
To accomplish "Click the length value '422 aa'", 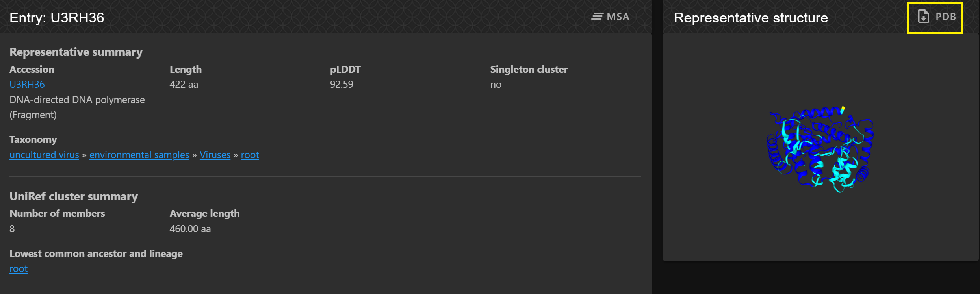I will [x=184, y=84].
